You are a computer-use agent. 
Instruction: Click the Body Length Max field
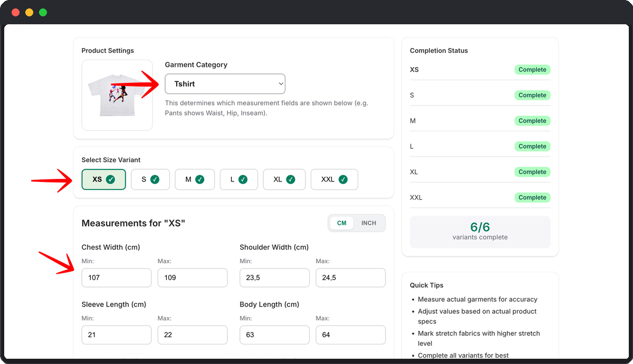[351, 335]
